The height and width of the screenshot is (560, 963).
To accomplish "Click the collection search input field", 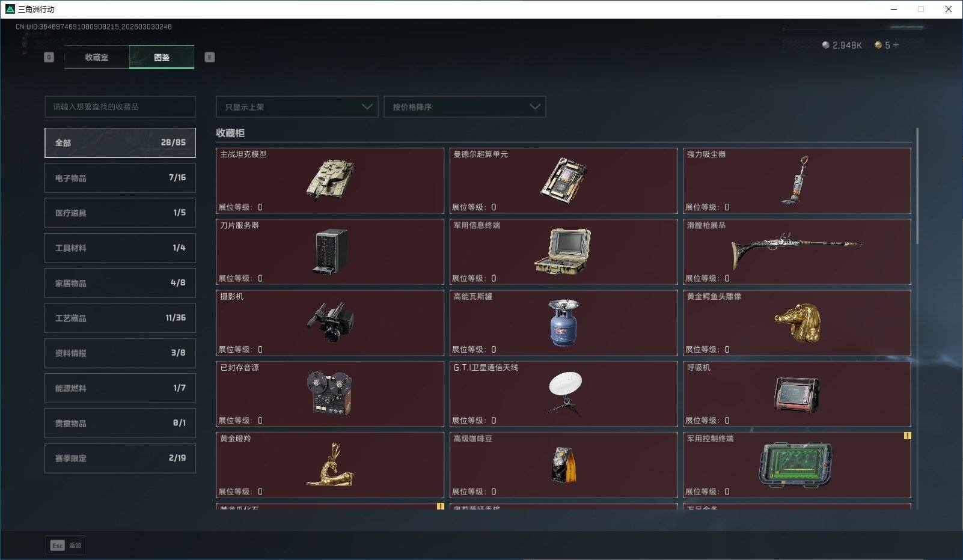I will [120, 106].
